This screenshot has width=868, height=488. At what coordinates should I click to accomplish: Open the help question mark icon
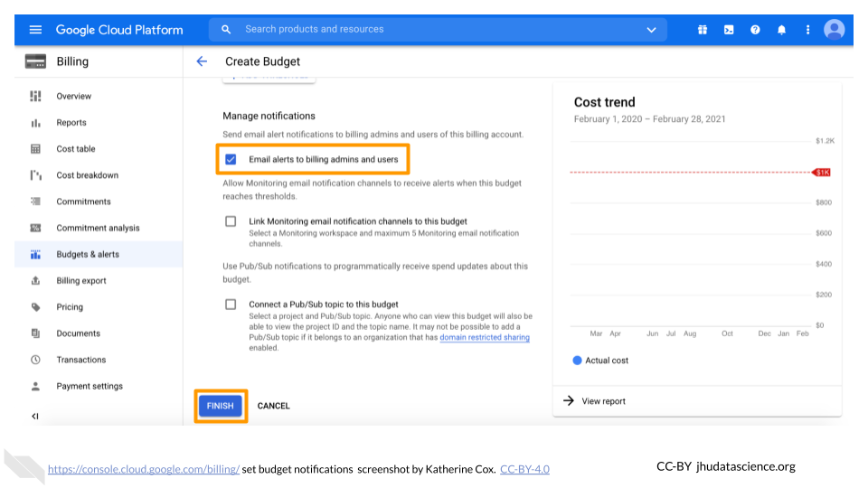pyautogui.click(x=755, y=30)
